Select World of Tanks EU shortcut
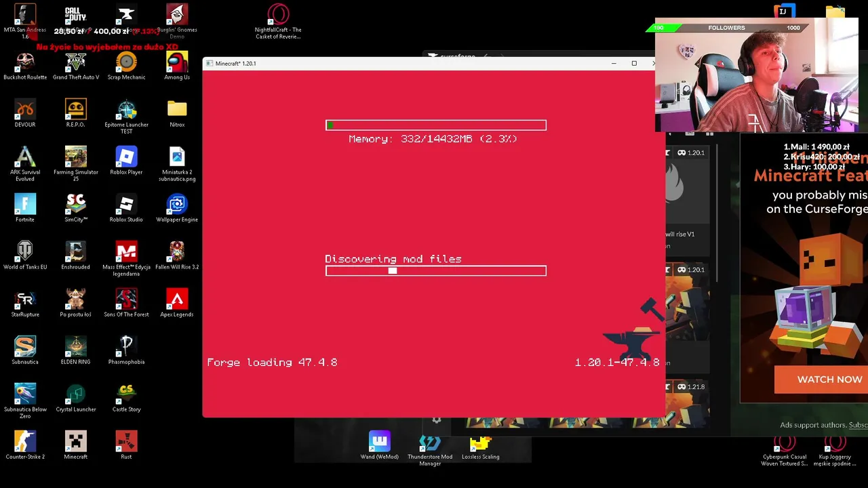The image size is (868, 488). 25,256
